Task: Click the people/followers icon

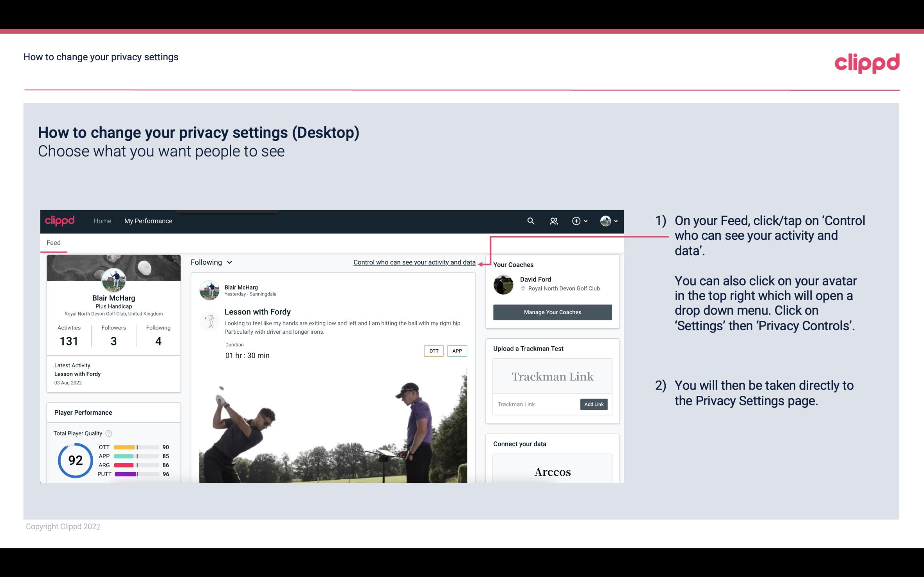Action: [554, 221]
